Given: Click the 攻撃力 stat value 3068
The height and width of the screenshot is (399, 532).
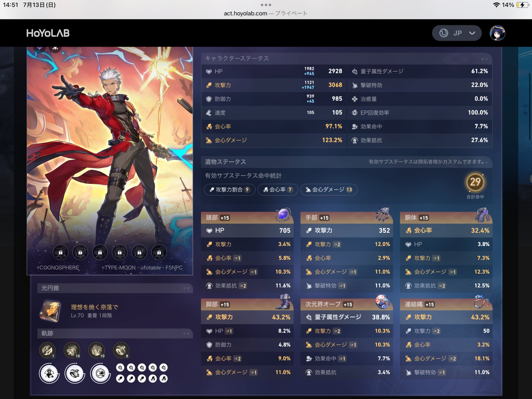Looking at the screenshot, I should point(335,85).
